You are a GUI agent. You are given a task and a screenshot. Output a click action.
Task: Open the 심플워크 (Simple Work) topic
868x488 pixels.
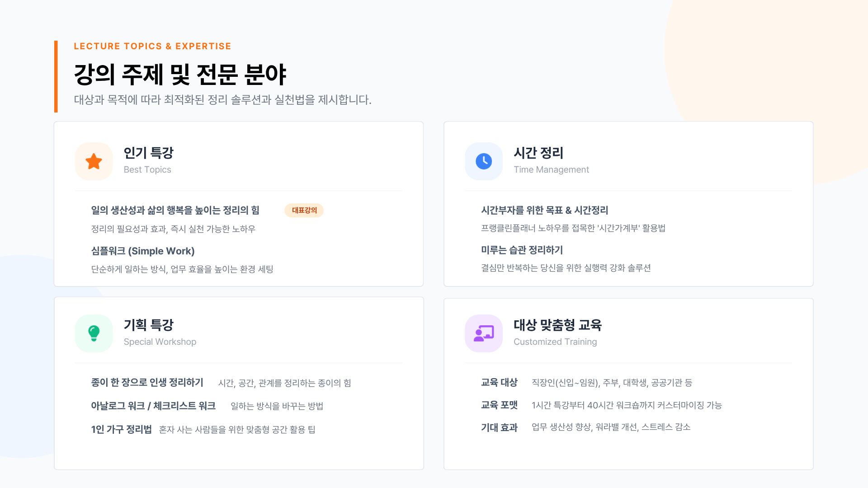tap(143, 251)
